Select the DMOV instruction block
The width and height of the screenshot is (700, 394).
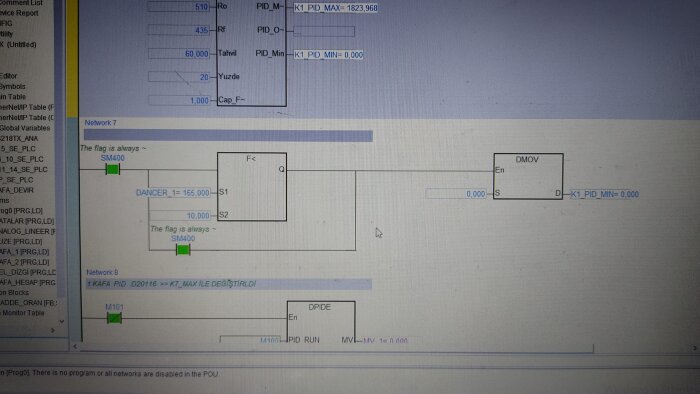(x=528, y=176)
